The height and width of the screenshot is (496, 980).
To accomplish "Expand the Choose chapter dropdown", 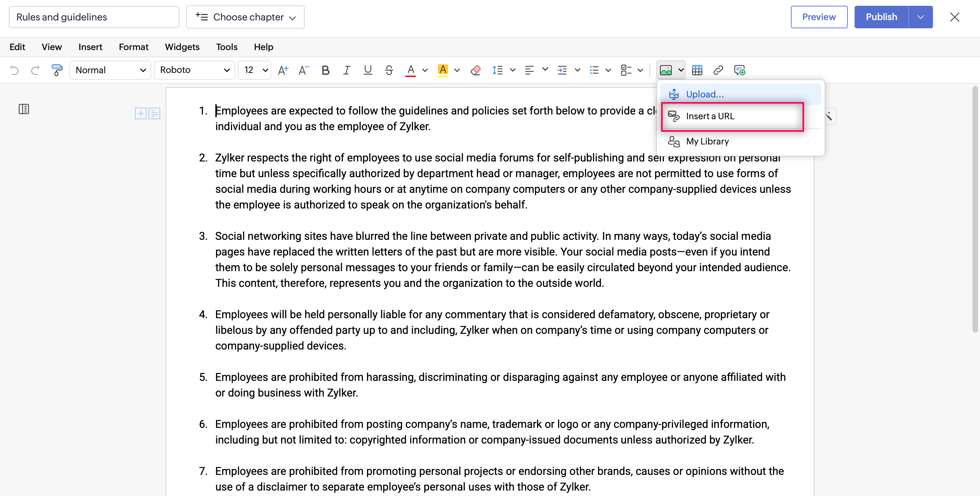I will point(245,17).
